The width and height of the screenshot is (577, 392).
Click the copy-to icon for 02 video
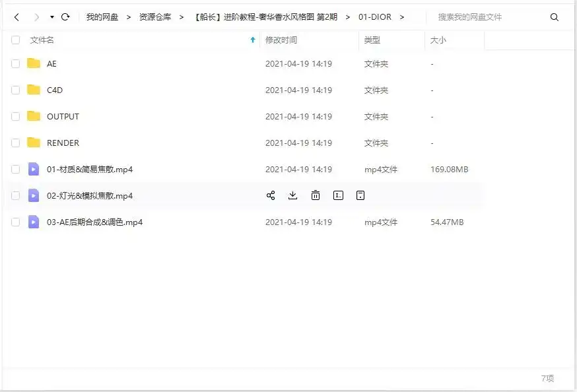point(360,195)
